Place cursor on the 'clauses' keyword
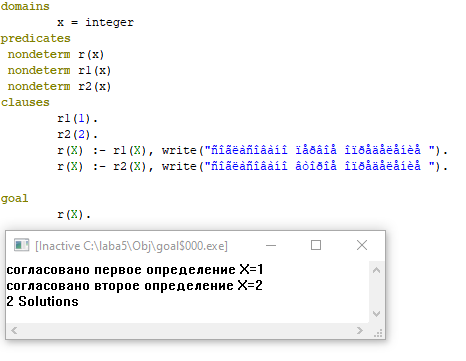 pos(25,102)
